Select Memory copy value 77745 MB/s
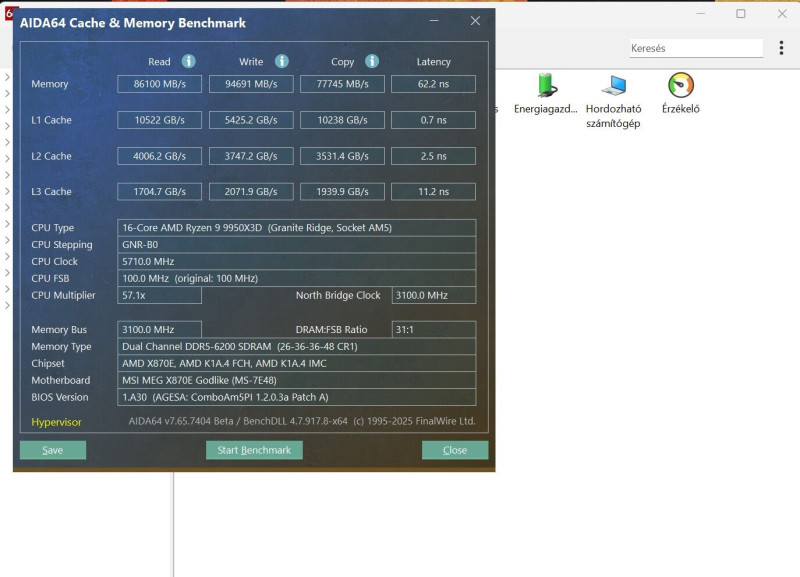Viewport: 800px width, 577px height. 342,84
